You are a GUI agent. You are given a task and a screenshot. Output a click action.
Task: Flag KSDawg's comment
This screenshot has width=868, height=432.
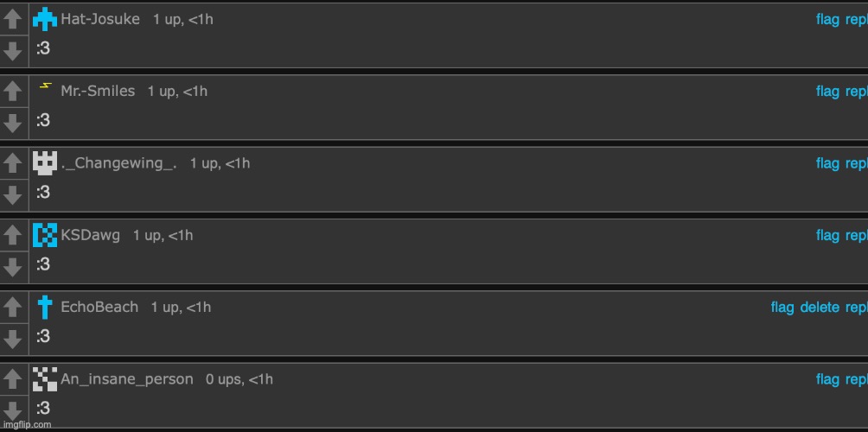[x=827, y=235]
